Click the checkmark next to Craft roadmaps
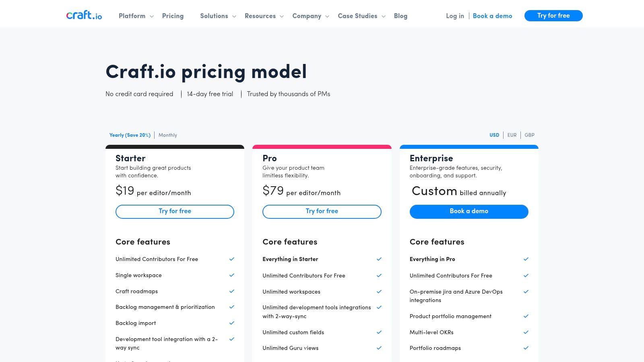 click(231, 291)
